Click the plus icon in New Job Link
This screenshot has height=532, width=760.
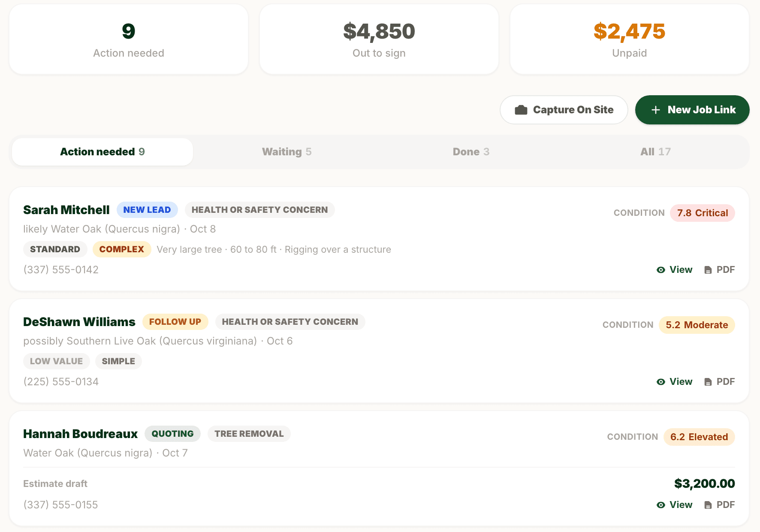tap(655, 110)
